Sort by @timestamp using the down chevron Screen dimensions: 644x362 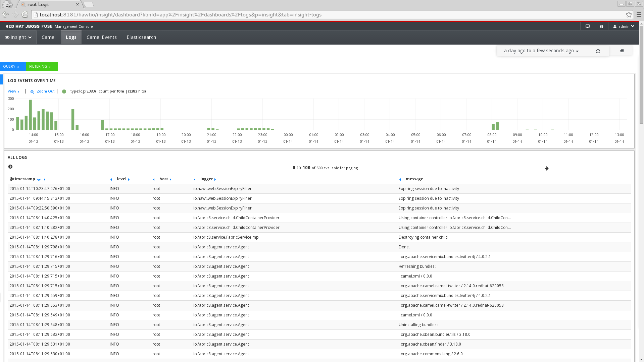pos(39,180)
